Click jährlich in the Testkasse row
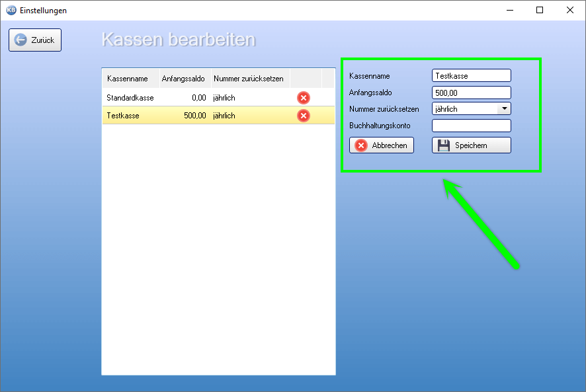Viewport: 586px width, 392px height. point(224,116)
